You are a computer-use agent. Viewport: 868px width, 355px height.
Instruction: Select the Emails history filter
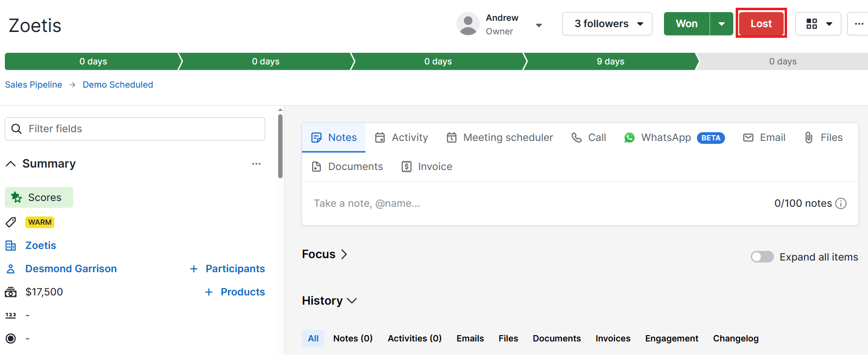tap(470, 339)
